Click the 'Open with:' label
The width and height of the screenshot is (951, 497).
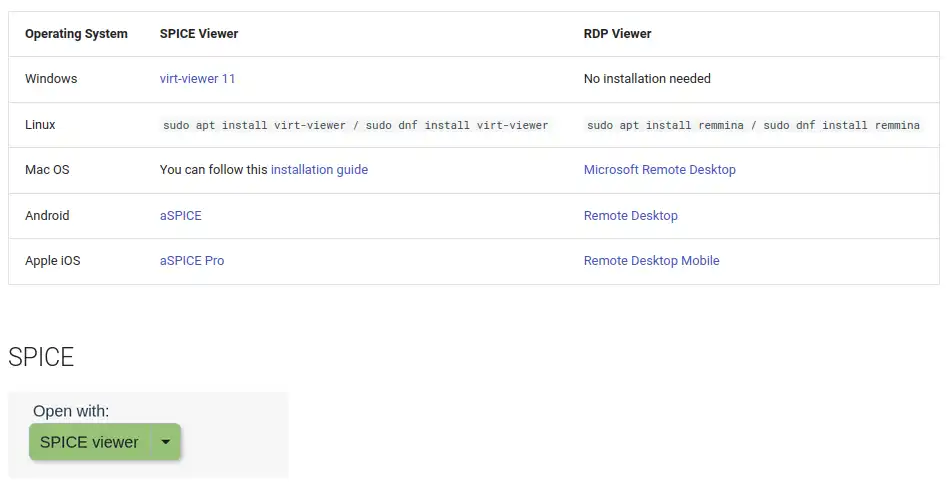[71, 411]
